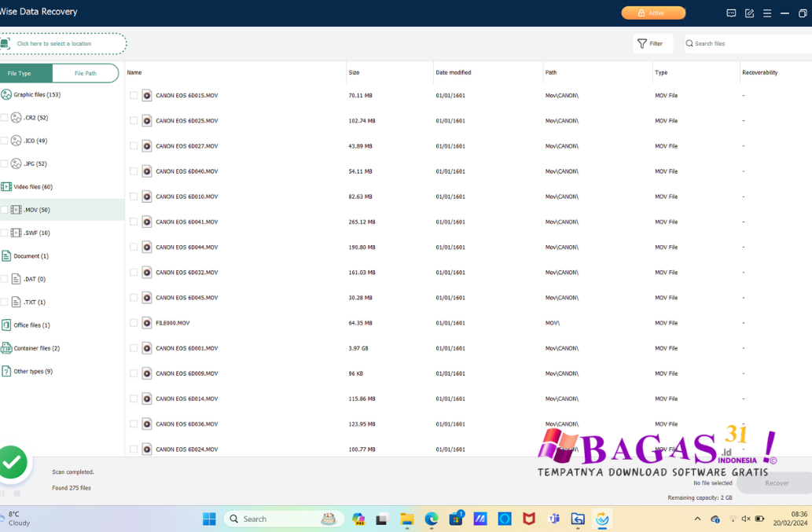The image size is (812, 532).
Task: Click the feedback chat icon in title bar
Action: (731, 13)
